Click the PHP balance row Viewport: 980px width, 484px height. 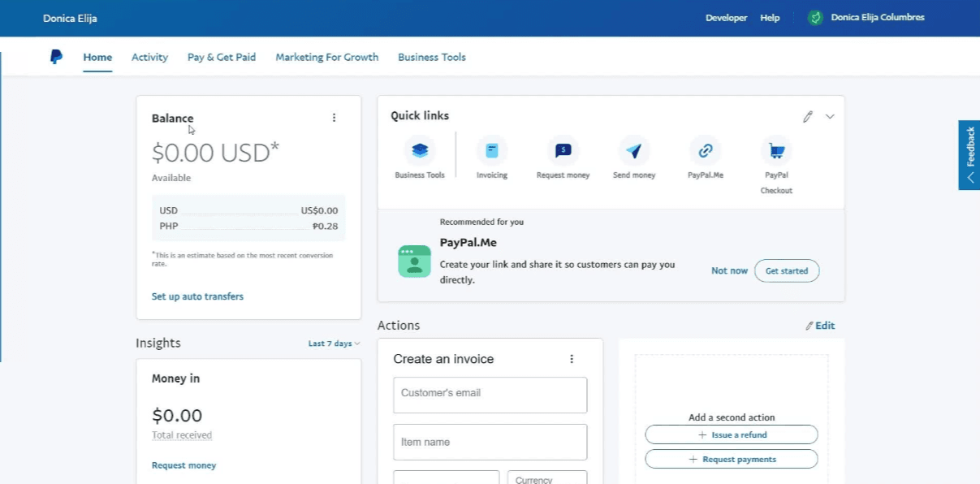point(248,226)
